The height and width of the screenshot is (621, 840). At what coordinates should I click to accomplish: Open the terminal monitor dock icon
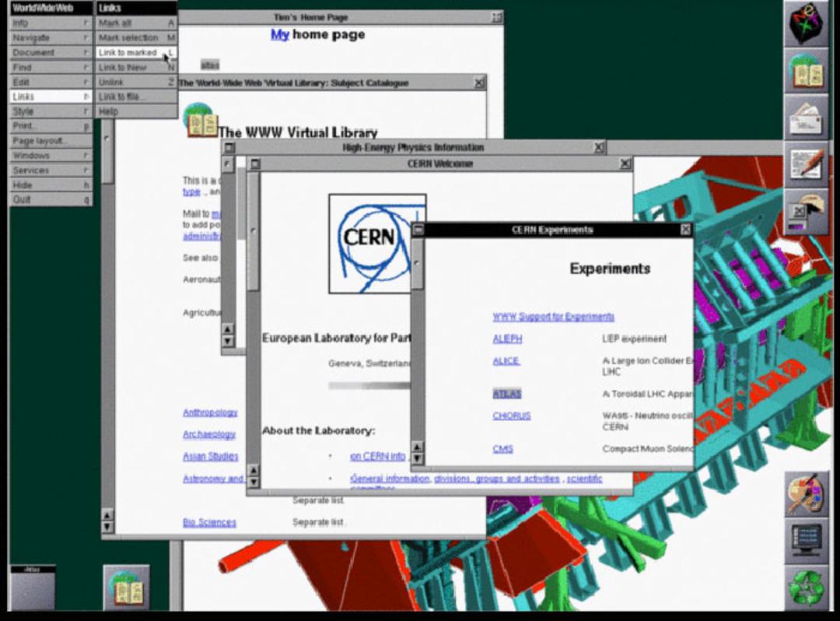807,541
